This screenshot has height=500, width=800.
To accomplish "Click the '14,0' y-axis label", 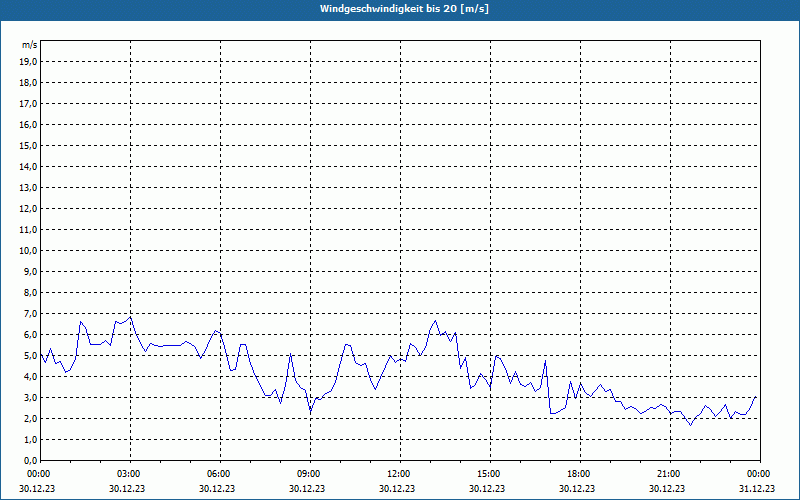I will point(29,166).
